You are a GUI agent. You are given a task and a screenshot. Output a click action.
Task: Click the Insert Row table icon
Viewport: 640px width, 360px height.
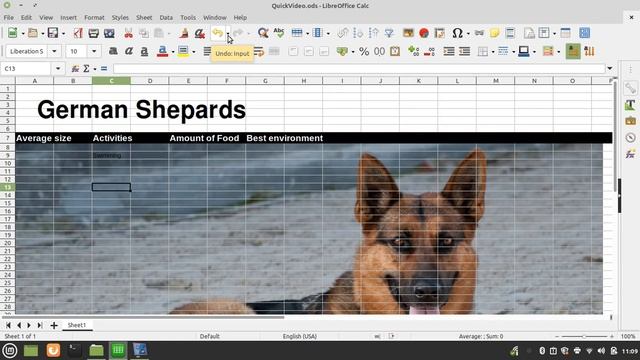[x=297, y=33]
